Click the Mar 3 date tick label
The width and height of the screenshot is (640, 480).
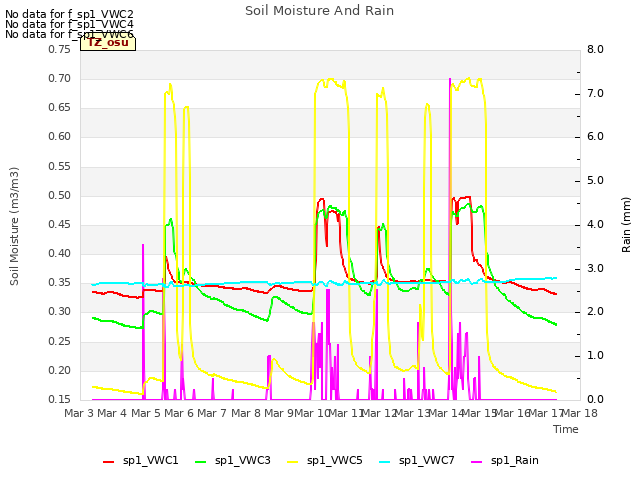point(79,413)
